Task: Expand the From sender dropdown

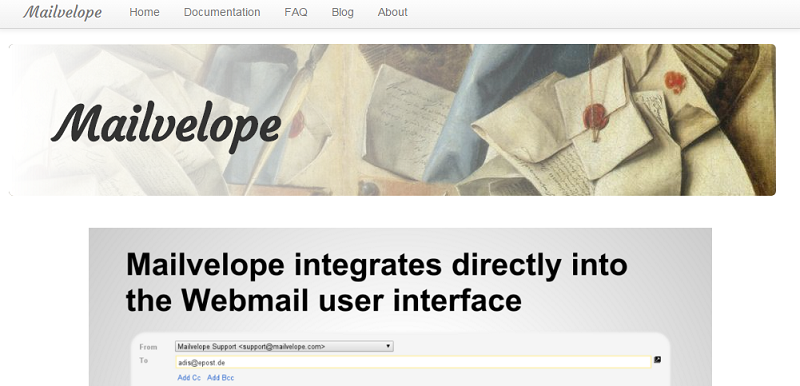Action: 284,346
